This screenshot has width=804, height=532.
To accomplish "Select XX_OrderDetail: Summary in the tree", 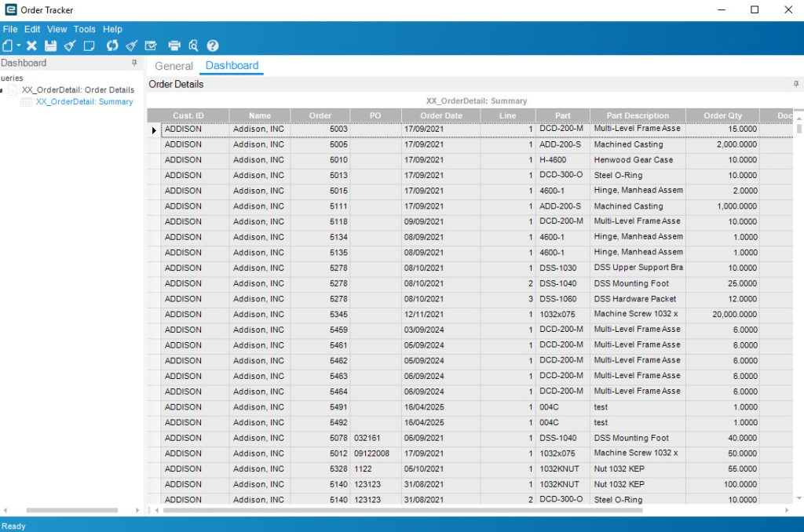I will [84, 101].
